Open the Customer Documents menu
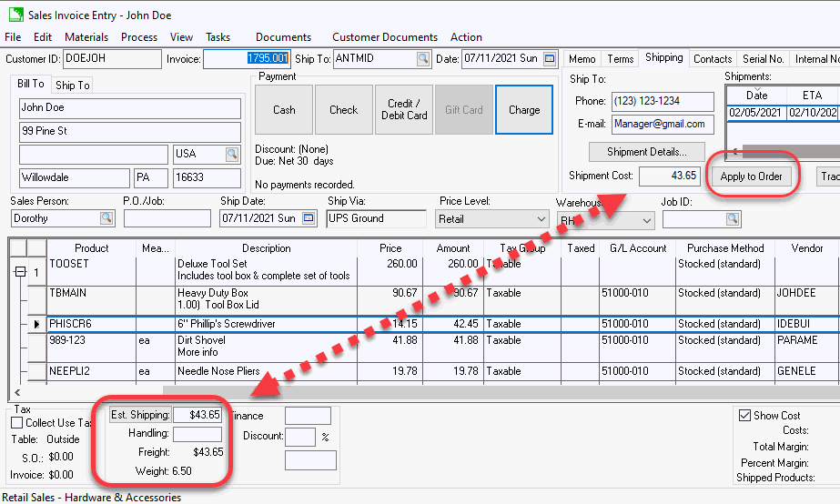Image resolution: width=840 pixels, height=504 pixels. click(x=385, y=37)
